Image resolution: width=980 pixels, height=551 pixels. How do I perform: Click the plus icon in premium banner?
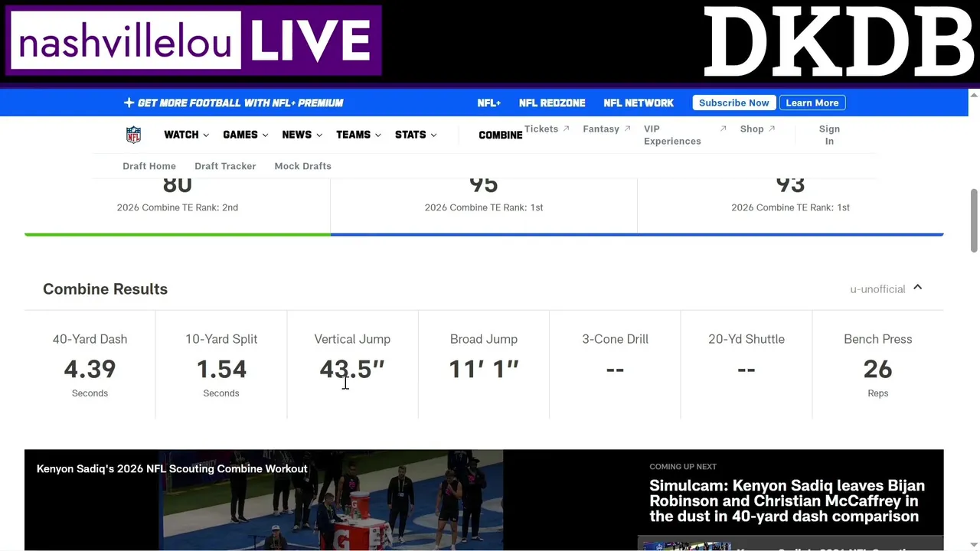click(129, 103)
